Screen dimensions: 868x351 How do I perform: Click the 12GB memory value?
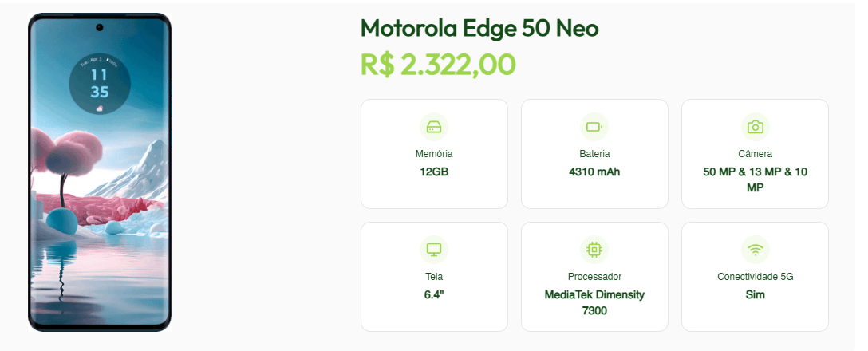click(x=434, y=172)
